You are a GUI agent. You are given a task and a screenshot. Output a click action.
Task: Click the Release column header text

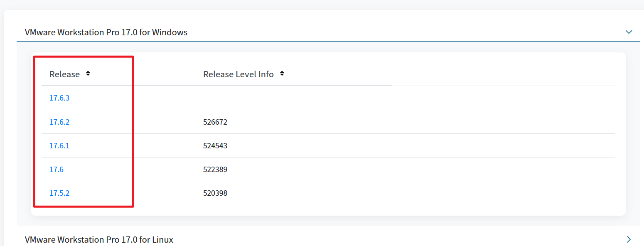(64, 74)
